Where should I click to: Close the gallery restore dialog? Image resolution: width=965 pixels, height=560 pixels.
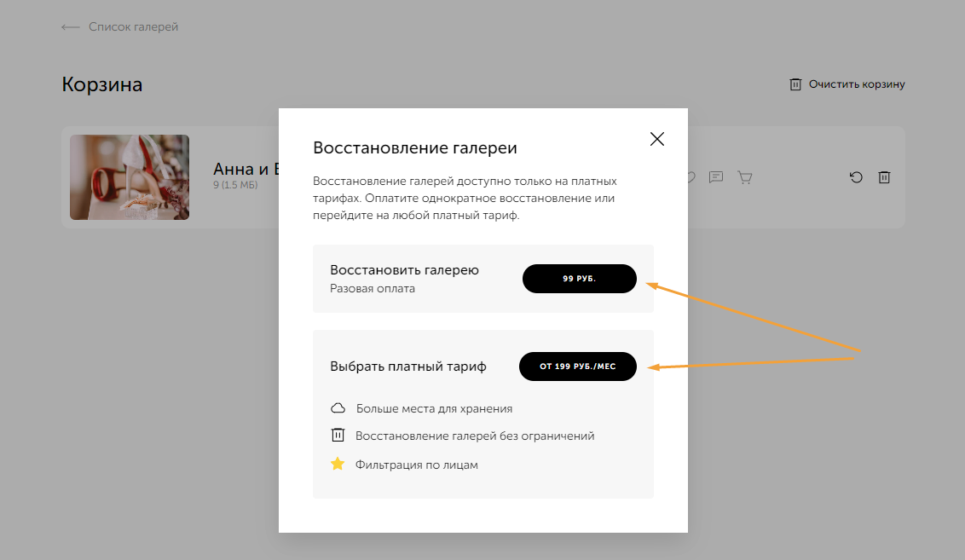coord(656,139)
